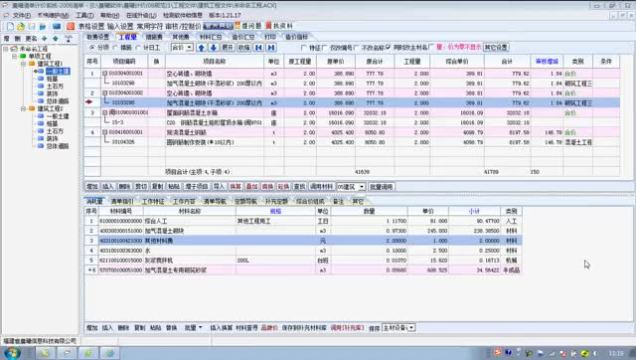Click the blue monitor icon in toolbar
Image resolution: width=636 pixels, height=360 pixels.
pyautogui.click(x=56, y=26)
